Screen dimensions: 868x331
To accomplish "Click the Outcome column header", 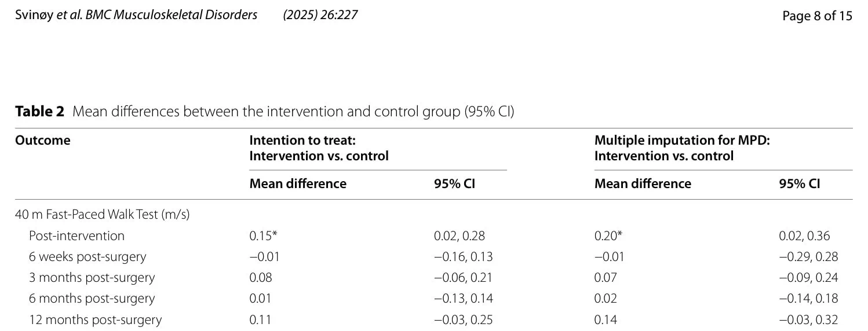I will click(43, 140).
